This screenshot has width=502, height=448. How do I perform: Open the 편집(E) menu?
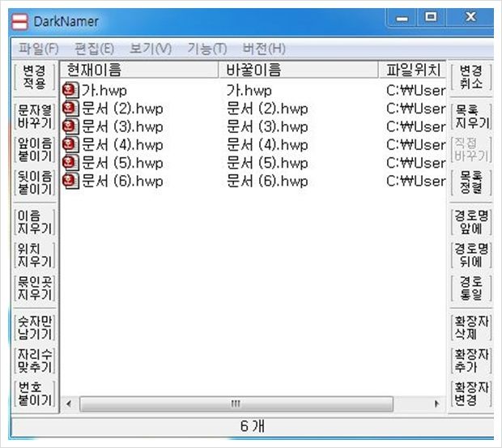[94, 49]
